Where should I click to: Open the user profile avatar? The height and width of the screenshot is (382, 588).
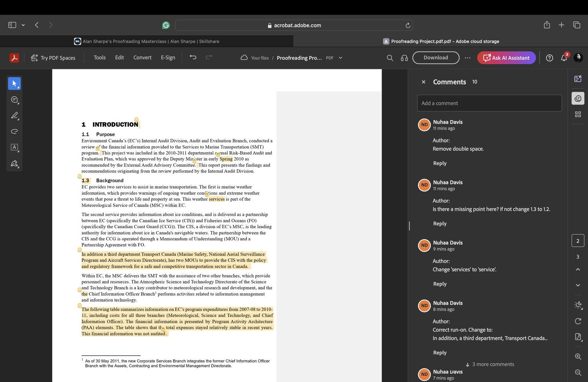(578, 57)
